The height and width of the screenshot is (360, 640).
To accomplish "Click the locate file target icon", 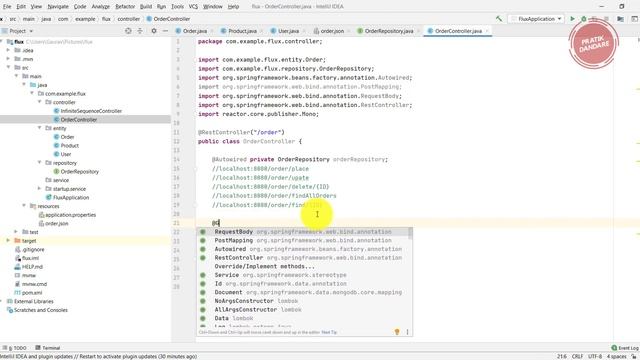I will tap(128, 31).
